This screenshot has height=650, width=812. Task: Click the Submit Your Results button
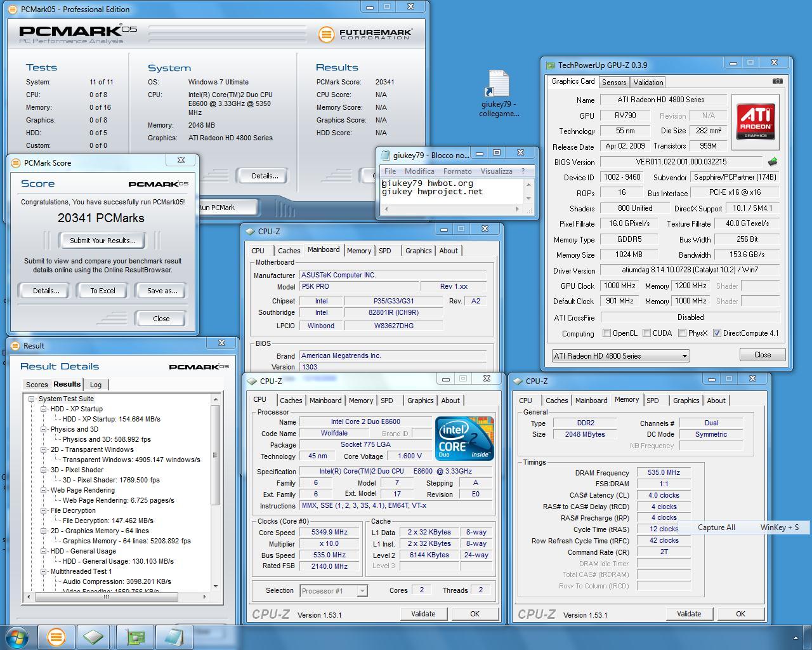tap(102, 241)
